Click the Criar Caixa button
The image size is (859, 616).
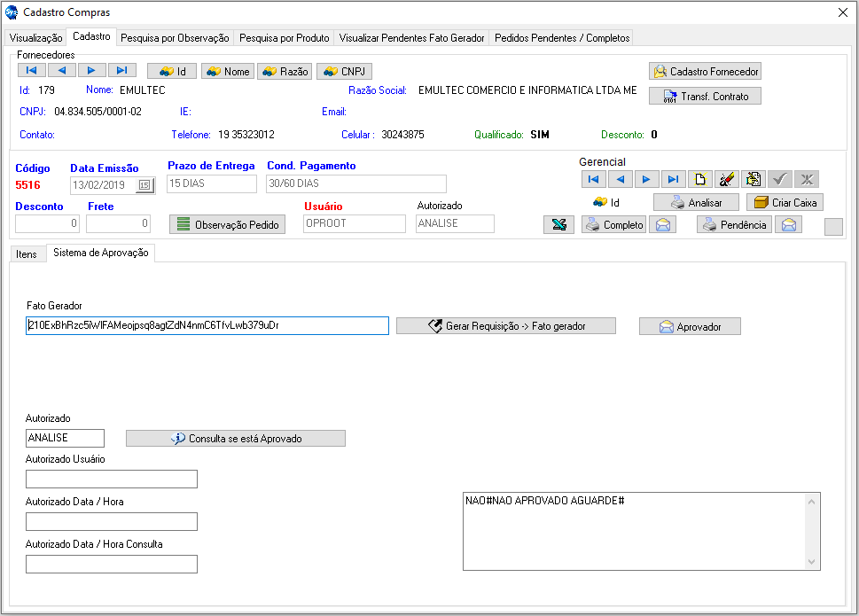pos(785,203)
